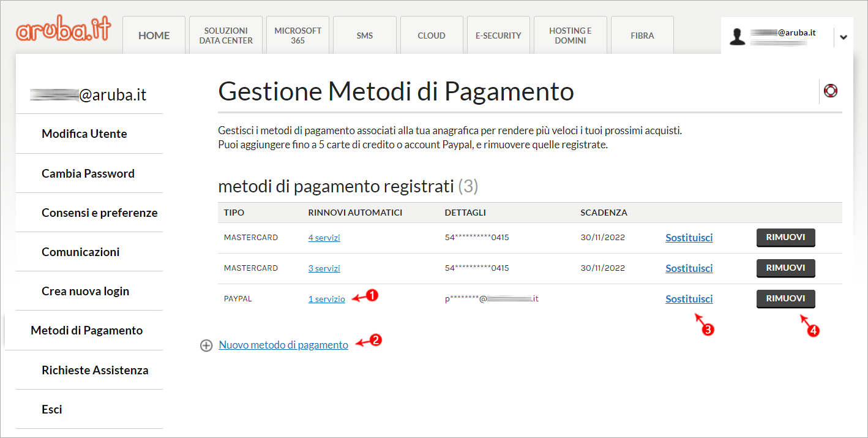This screenshot has width=868, height=438.
Task: Switch to Hosting e Domini tab
Action: (570, 36)
